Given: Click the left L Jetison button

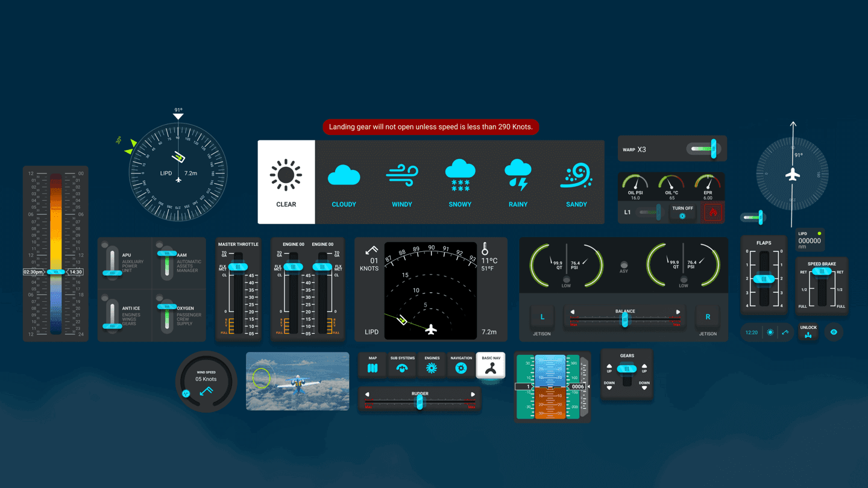Looking at the screenshot, I should click(542, 317).
